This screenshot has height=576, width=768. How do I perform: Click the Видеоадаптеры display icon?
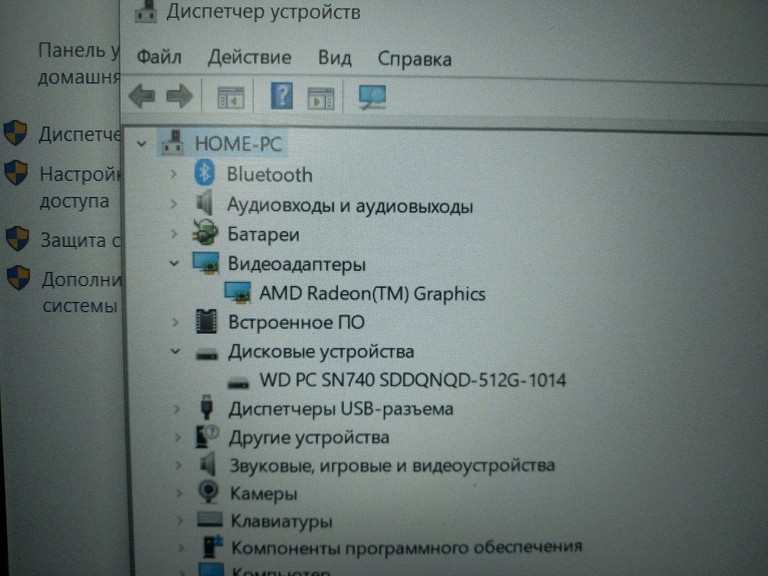[206, 263]
